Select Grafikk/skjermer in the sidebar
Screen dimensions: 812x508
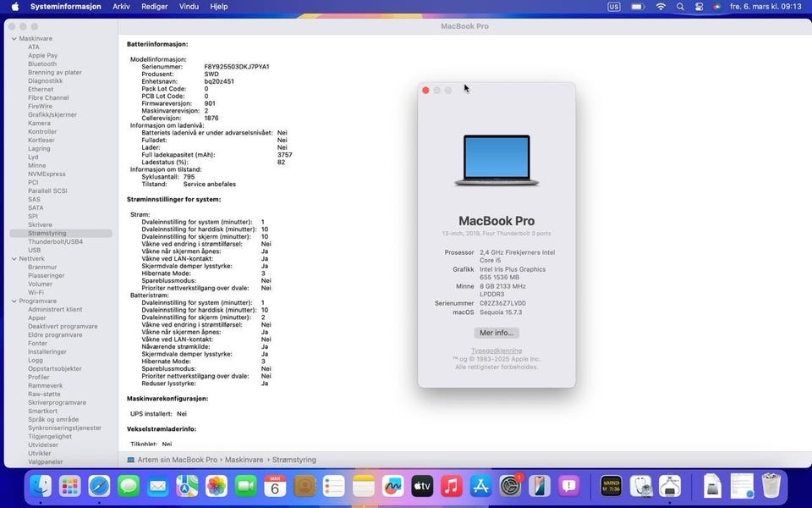52,115
